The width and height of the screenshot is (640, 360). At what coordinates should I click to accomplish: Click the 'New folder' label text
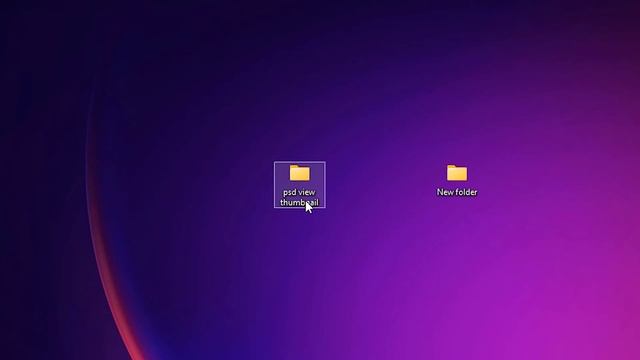pos(457,192)
